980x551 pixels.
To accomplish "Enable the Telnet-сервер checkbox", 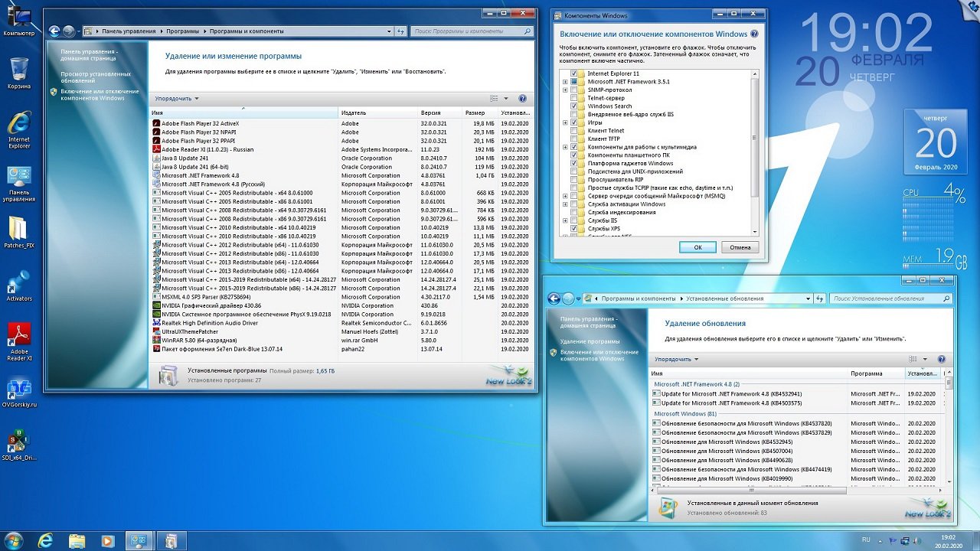I will click(573, 98).
